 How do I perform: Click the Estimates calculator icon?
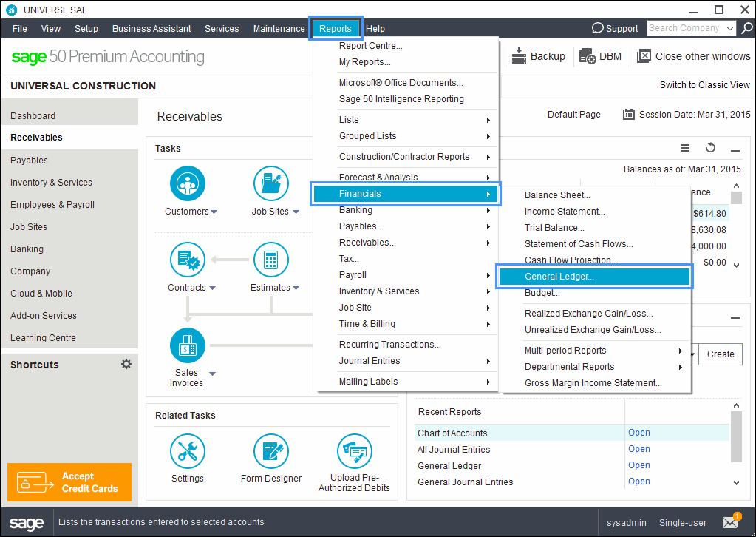pos(271,260)
